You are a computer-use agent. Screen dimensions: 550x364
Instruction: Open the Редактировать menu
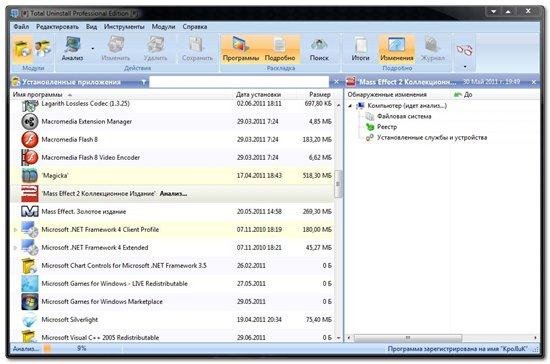coord(58,27)
